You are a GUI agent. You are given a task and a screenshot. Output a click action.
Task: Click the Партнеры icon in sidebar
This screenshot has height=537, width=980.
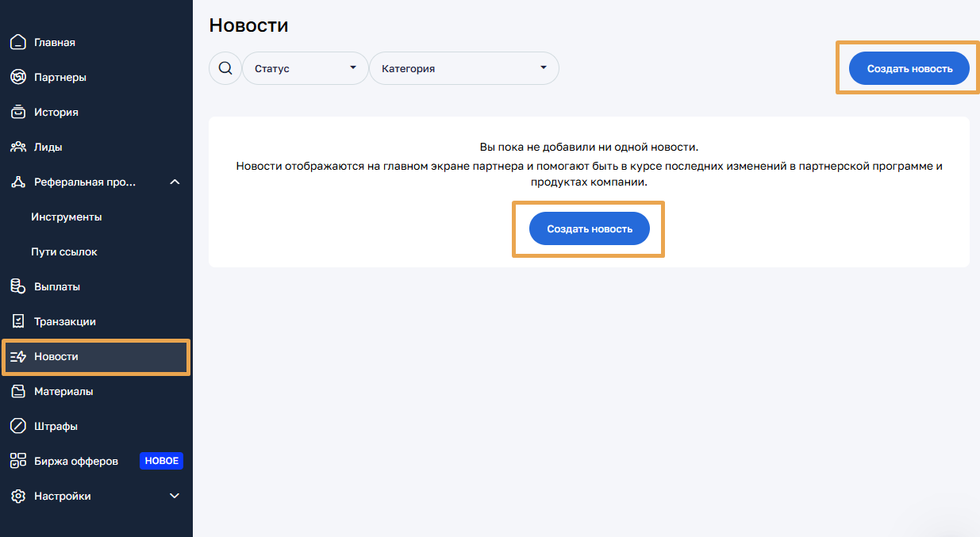tap(18, 78)
